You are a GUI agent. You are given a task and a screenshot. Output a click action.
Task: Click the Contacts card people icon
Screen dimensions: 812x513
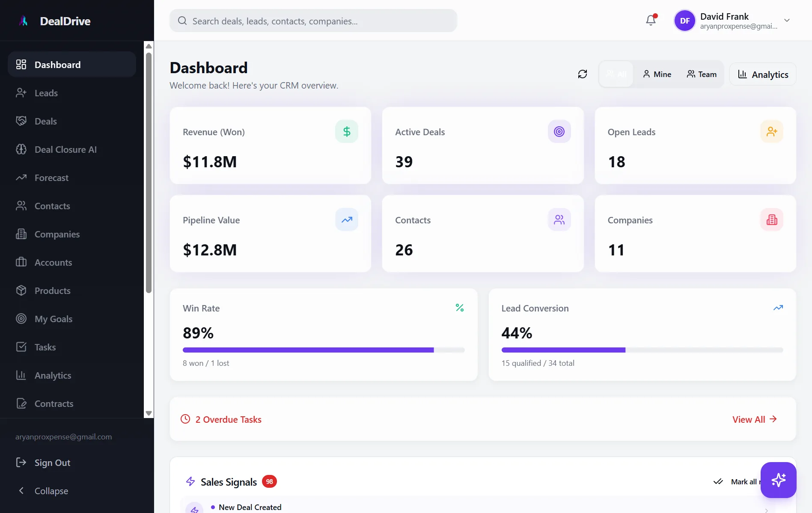click(559, 219)
